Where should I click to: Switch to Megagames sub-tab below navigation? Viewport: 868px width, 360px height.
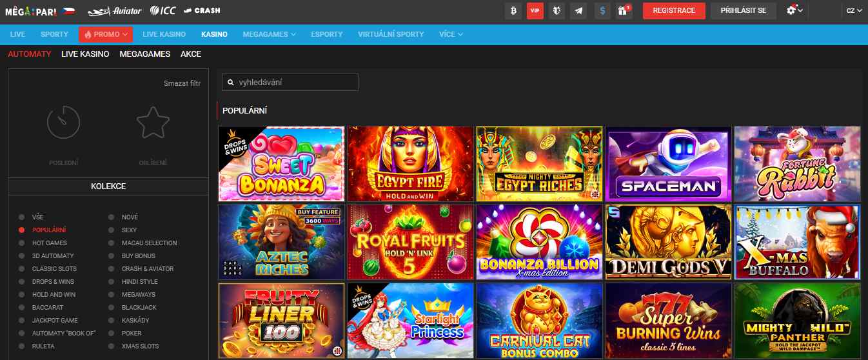(x=145, y=54)
